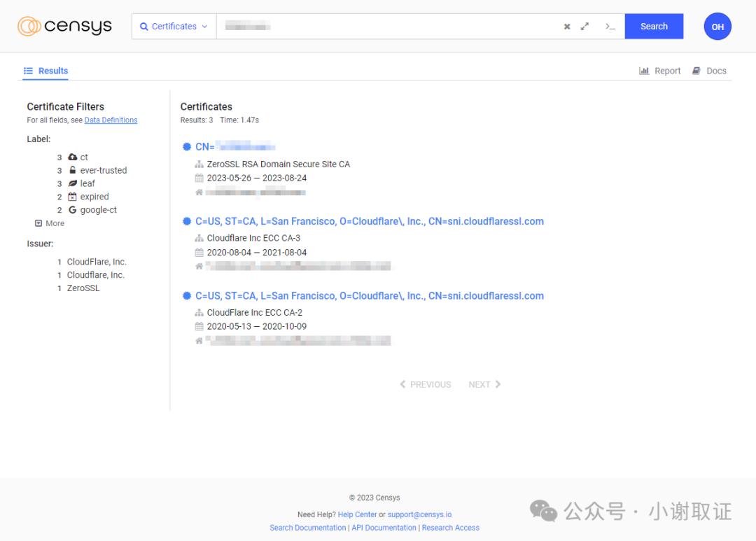Open the Report view
Screen dimensions: 756x541
point(659,71)
